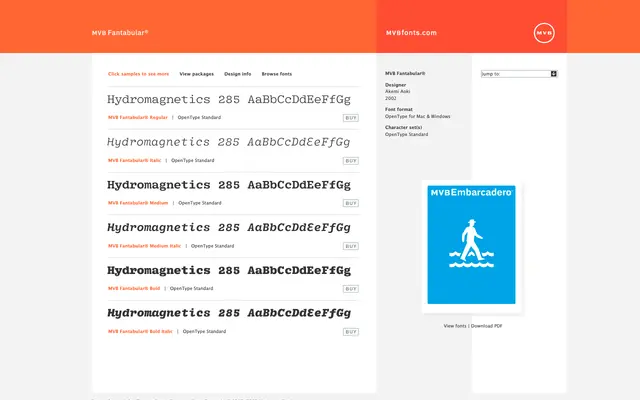Viewport: 640px width, 400px height.
Task: Click designer name Akemi Aoki
Action: (x=398, y=91)
